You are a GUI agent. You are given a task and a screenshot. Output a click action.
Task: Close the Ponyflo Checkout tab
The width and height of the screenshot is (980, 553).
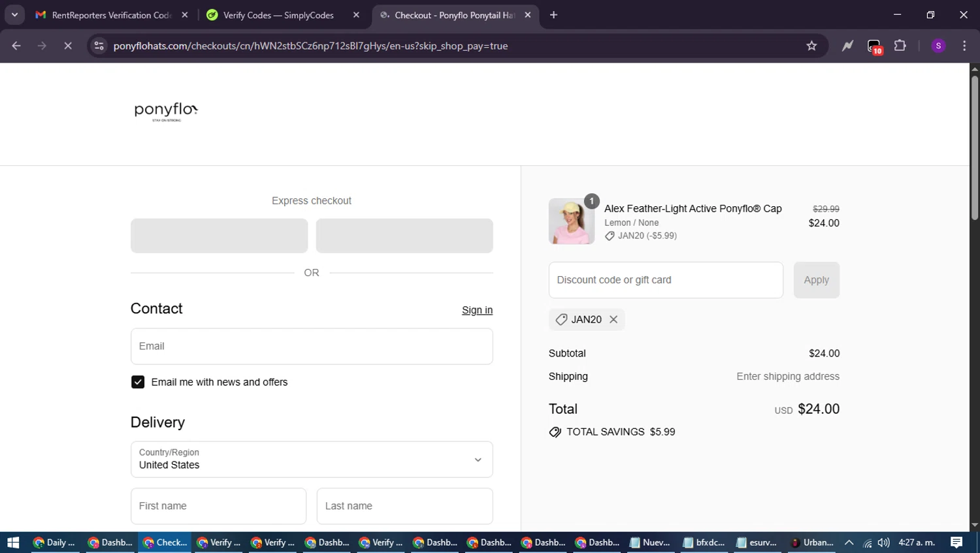528,14
